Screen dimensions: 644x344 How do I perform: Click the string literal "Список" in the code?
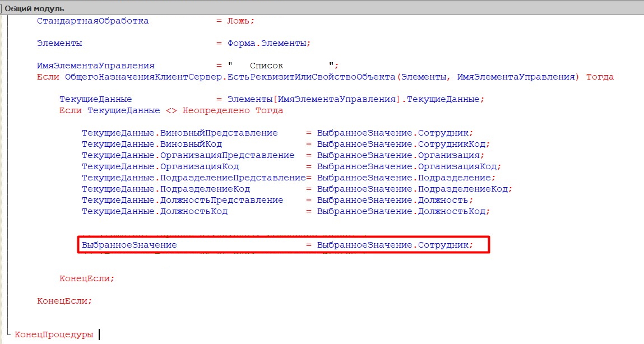(x=267, y=66)
